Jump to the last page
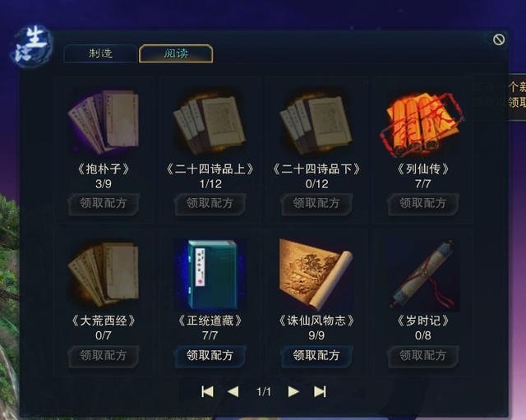Screen dimensions: 526x420 tap(320, 391)
